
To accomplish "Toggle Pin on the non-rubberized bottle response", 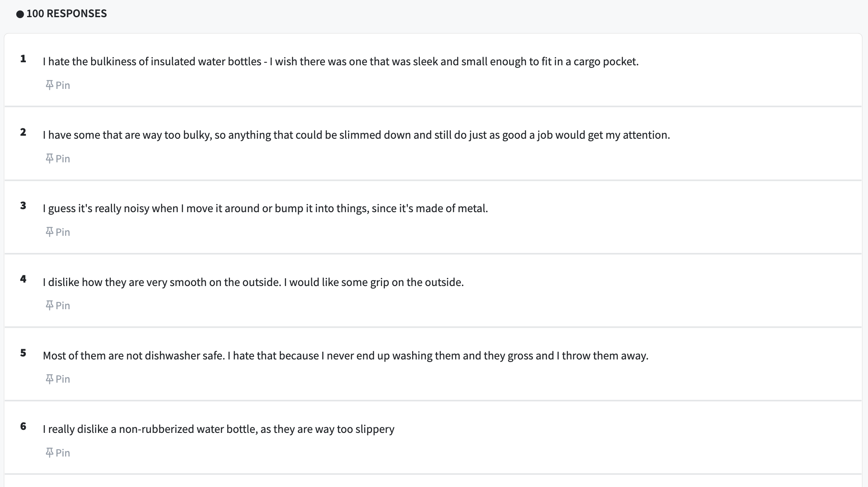I will 58,453.
